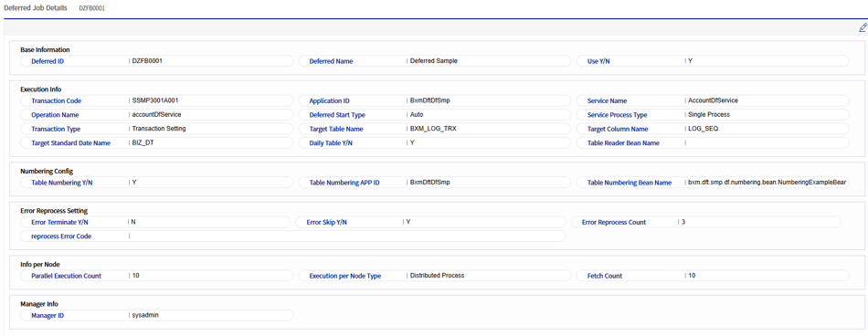This screenshot has height=336, width=868.
Task: Click the Deferred Start Type value Auto
Action: coord(417,114)
